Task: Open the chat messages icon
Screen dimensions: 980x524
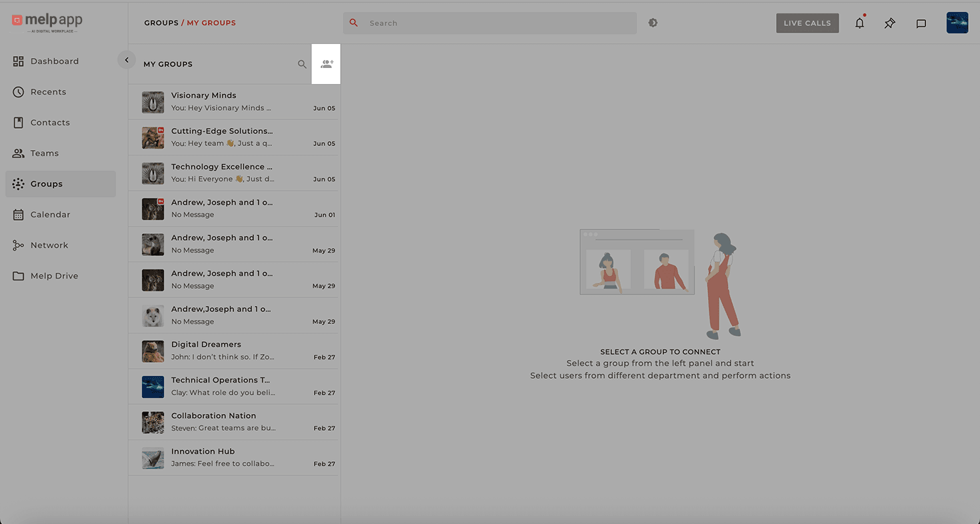Action: coord(921,23)
